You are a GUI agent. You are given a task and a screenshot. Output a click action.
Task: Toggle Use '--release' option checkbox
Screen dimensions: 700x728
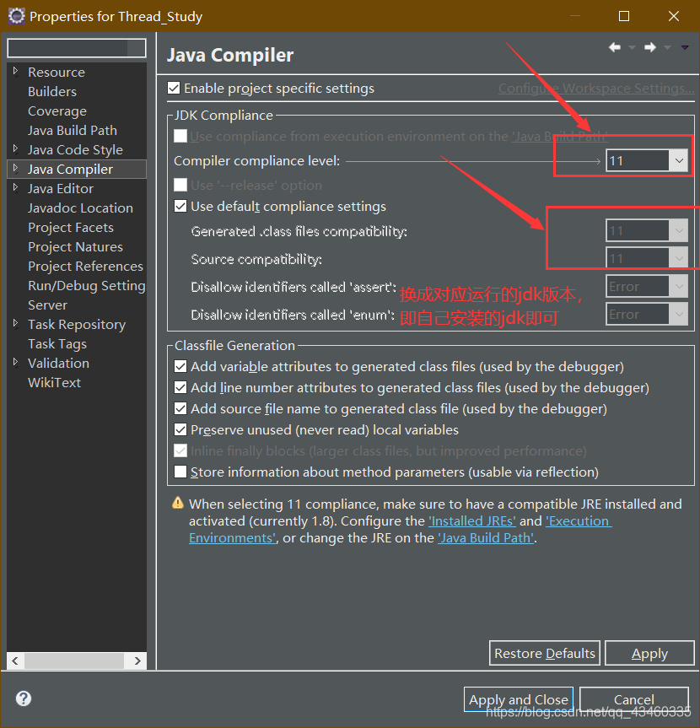(x=180, y=185)
